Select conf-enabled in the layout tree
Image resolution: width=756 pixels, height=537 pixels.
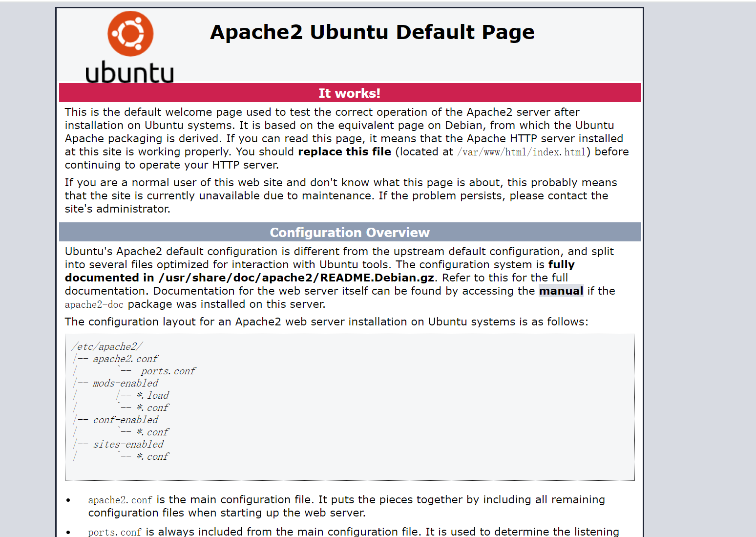click(x=126, y=420)
